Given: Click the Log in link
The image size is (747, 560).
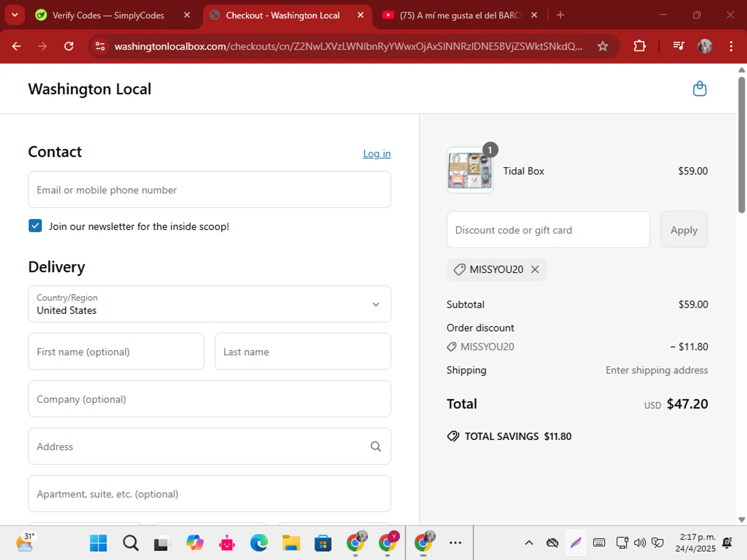Looking at the screenshot, I should 377,154.
